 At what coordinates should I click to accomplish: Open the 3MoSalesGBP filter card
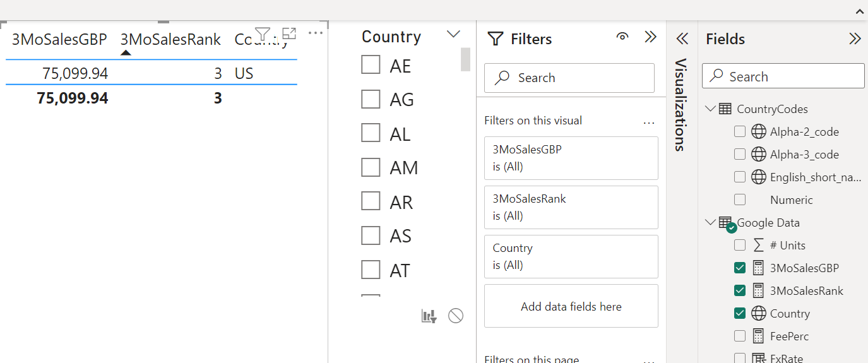571,158
